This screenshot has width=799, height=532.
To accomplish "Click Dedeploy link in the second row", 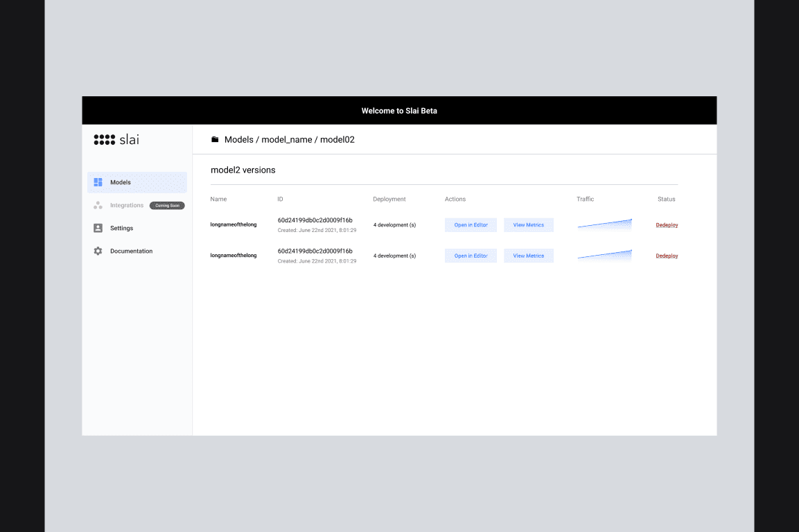I will click(x=667, y=256).
